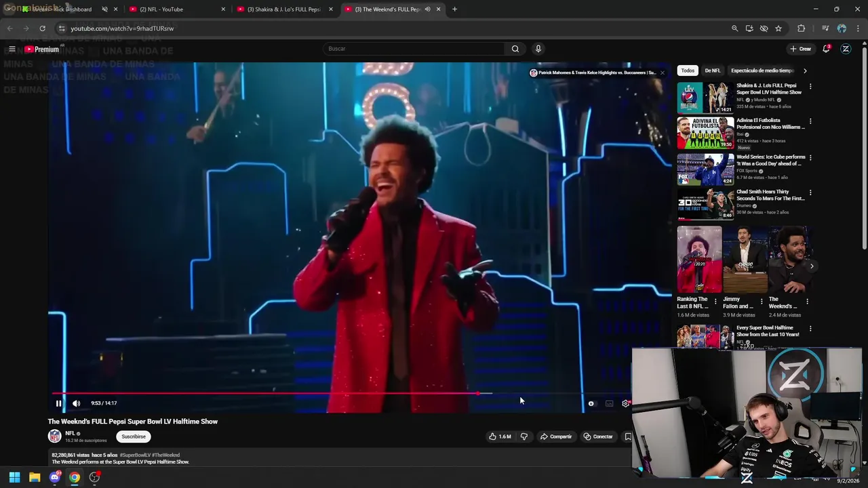
Task: Switch to the Shakira & J. Lo's FULL Pepsi tab
Action: point(284,9)
